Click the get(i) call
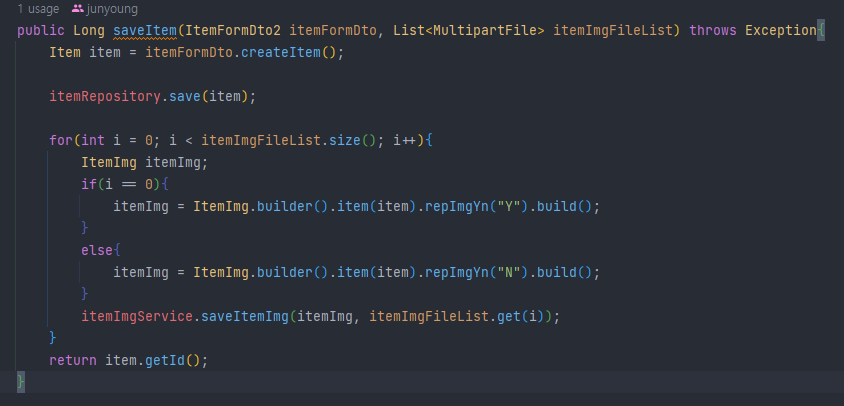The width and height of the screenshot is (844, 406). coord(521,317)
